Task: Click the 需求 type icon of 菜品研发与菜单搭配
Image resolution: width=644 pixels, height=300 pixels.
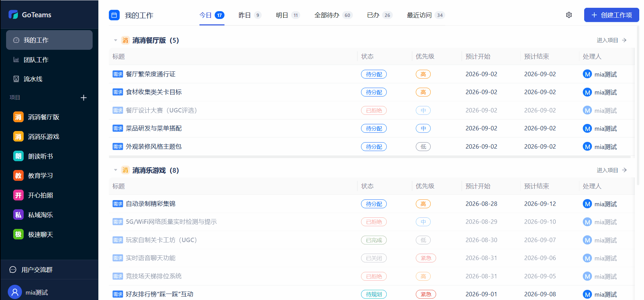Action: click(118, 128)
